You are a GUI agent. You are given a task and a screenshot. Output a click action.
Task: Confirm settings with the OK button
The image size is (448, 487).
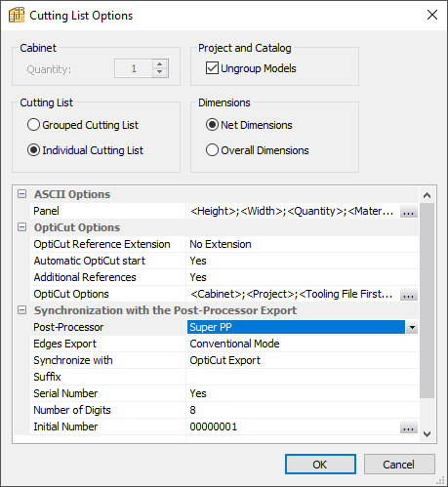pyautogui.click(x=320, y=465)
